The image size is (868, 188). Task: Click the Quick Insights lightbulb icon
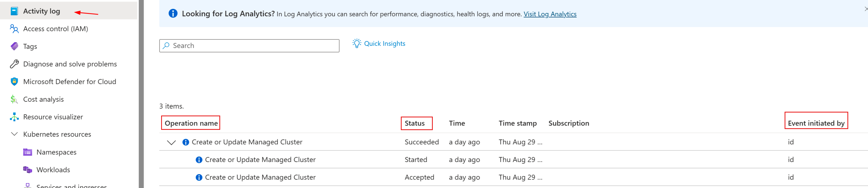[x=356, y=44]
